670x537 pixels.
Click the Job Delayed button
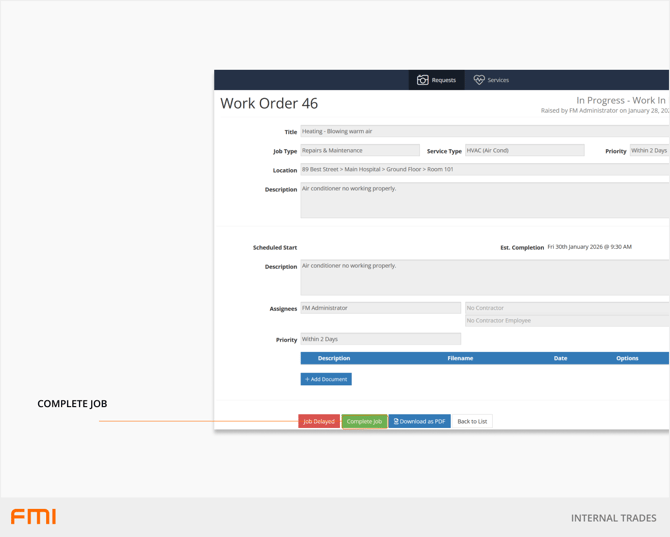(319, 421)
